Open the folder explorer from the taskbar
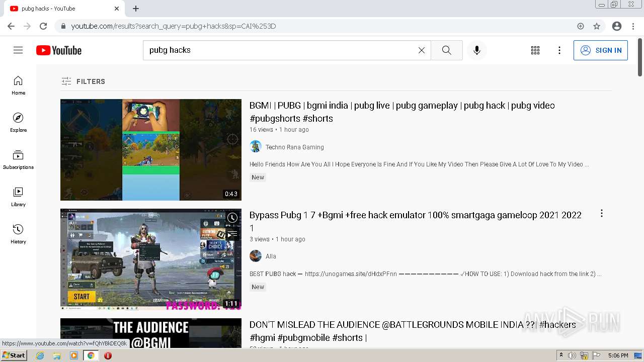The image size is (644, 362). tap(57, 355)
